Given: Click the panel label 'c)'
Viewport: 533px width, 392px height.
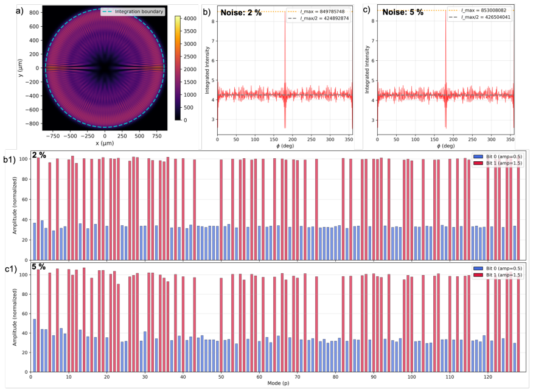Looking at the screenshot, I should (367, 10).
